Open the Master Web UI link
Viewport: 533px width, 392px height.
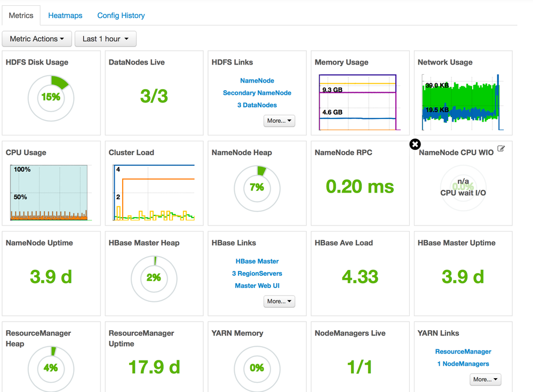257,286
